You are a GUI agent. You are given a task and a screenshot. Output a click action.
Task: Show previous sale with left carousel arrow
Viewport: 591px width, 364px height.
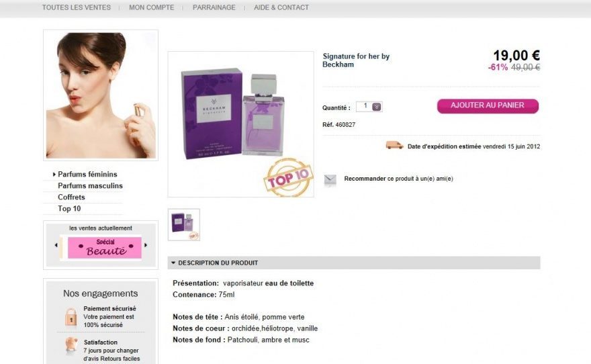(56, 245)
